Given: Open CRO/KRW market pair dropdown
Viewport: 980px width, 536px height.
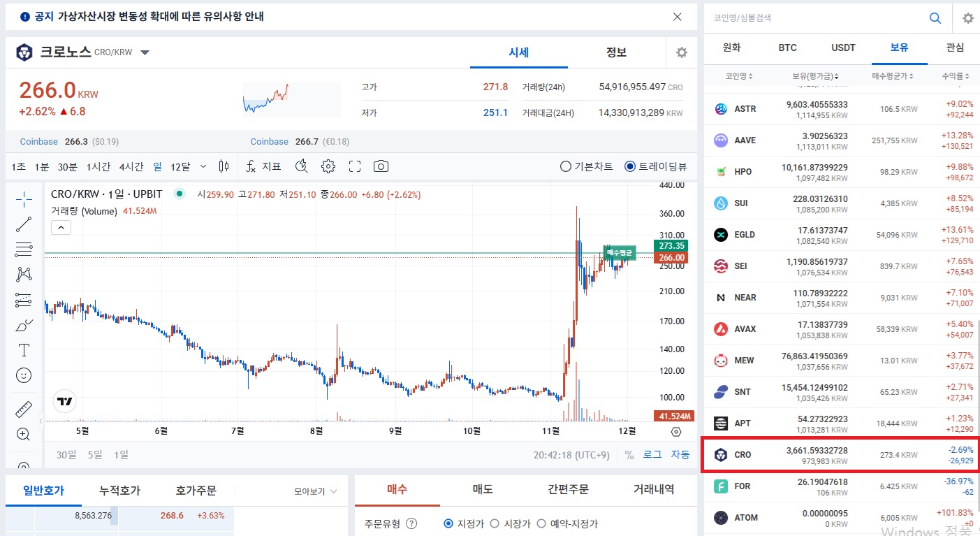Looking at the screenshot, I should pos(145,52).
